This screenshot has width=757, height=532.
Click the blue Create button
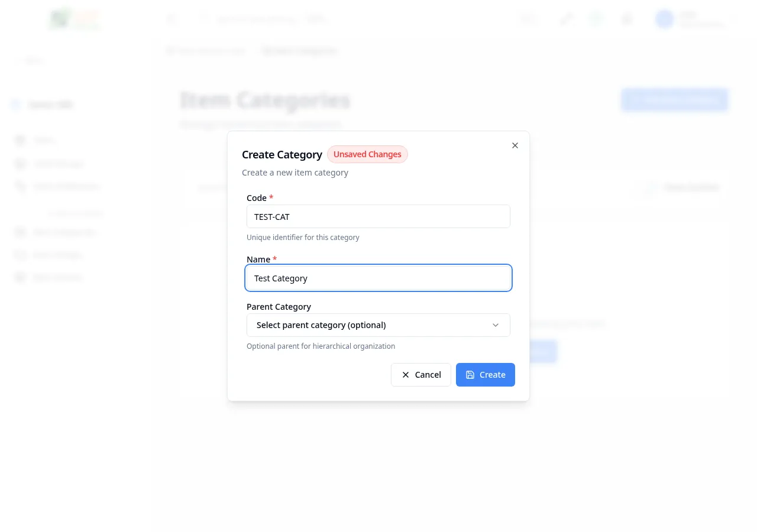pos(486,375)
